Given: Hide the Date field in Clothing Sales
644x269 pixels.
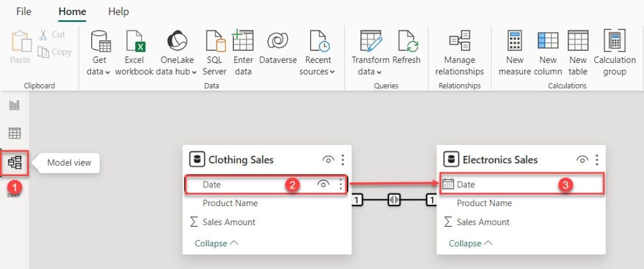Looking at the screenshot, I should click(x=323, y=185).
